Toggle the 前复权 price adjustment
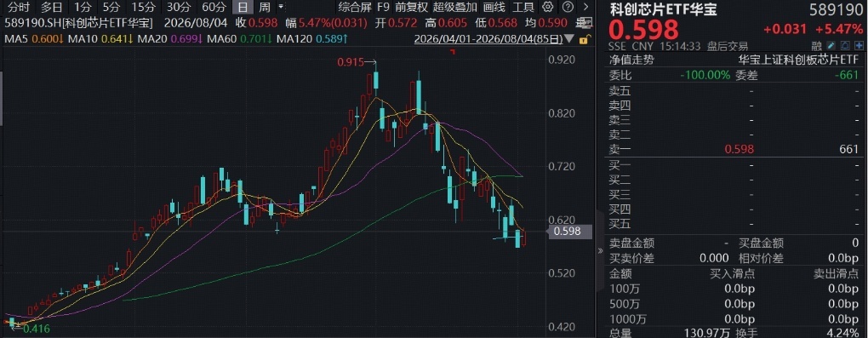 [411, 7]
